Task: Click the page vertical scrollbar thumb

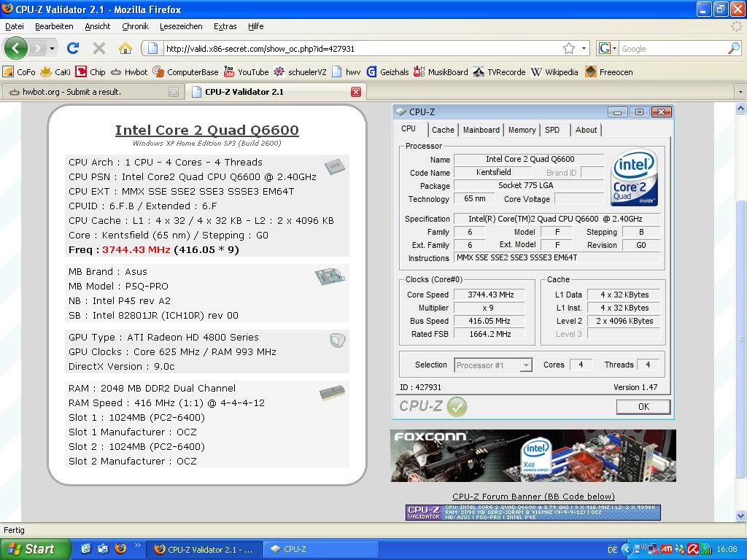Action: click(x=741, y=338)
